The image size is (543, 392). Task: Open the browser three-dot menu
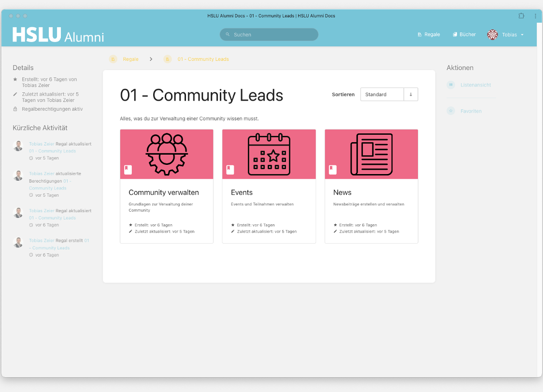point(535,16)
